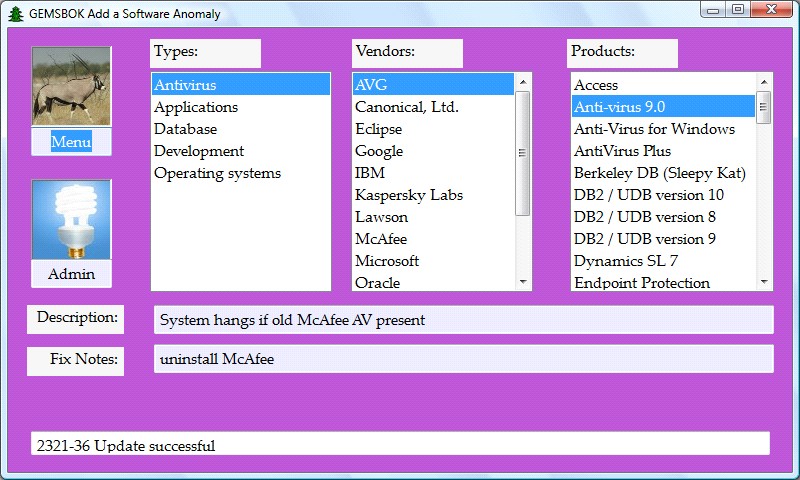800x480 pixels.
Task: Click the Products list scrollbar thumb
Action: [764, 107]
